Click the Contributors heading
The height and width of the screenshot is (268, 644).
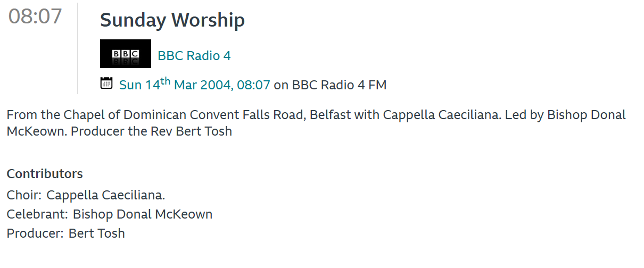pyautogui.click(x=45, y=174)
